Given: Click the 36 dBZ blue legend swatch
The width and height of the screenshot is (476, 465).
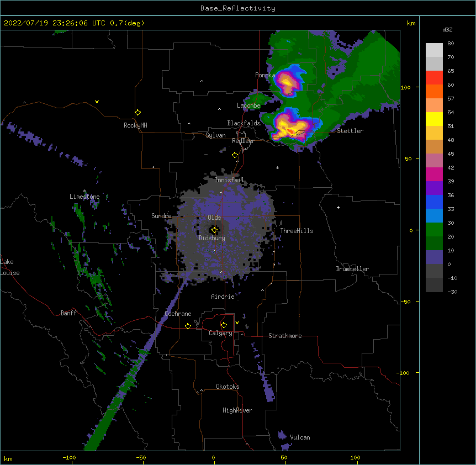Looking at the screenshot, I should 434,202.
